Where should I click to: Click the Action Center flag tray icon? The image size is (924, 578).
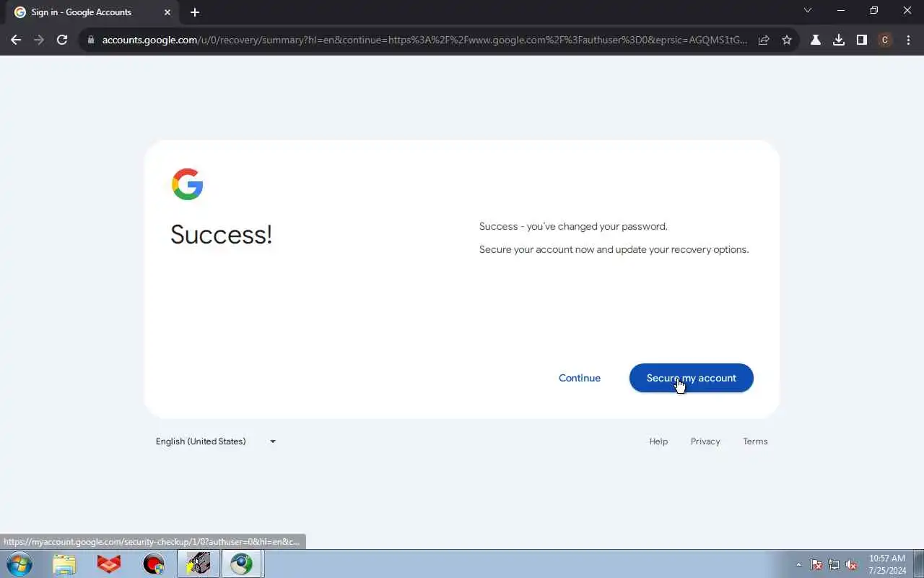coord(816,564)
